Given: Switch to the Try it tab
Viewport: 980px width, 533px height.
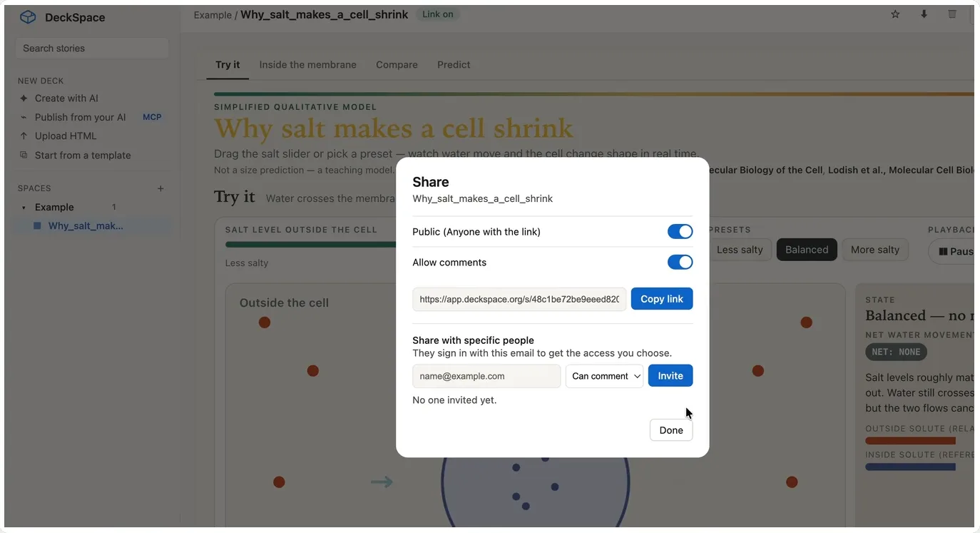Looking at the screenshot, I should (x=228, y=64).
